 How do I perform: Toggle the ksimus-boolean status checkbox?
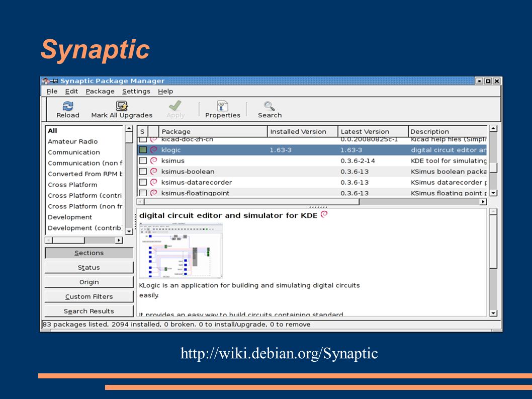pos(143,172)
